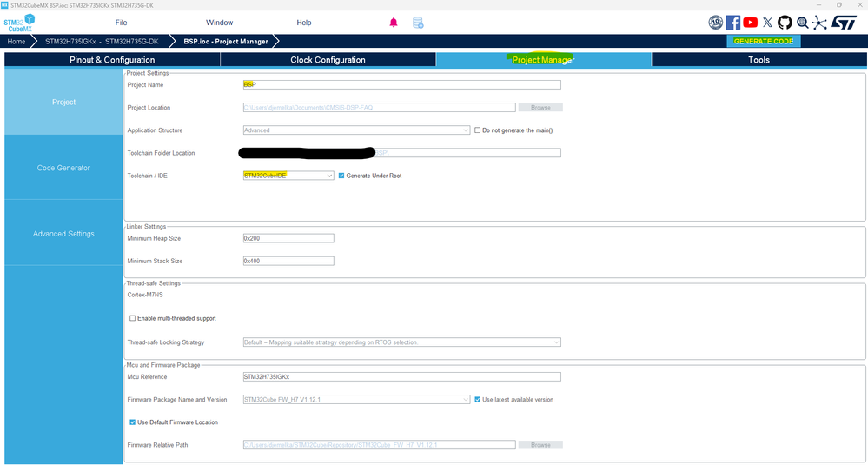The image size is (868, 465).
Task: Switch to Pinout & Configuration tab
Action: tap(112, 60)
